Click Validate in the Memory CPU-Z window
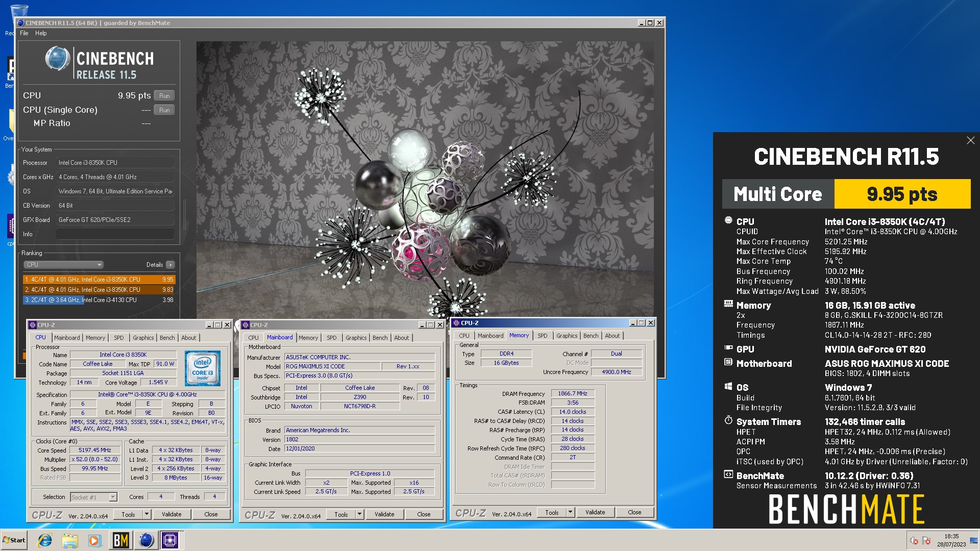The image size is (980, 551). 596,512
